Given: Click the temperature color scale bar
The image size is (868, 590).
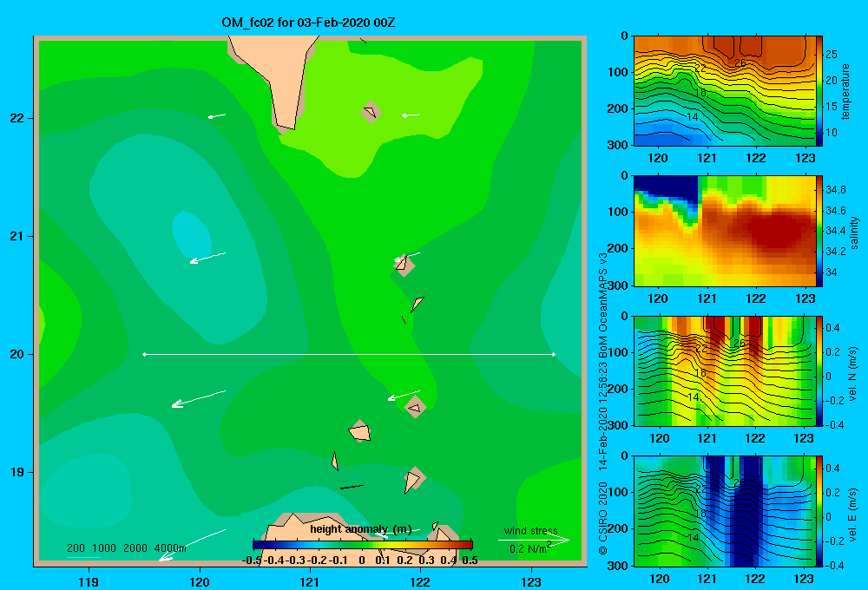Looking at the screenshot, I should [819, 91].
